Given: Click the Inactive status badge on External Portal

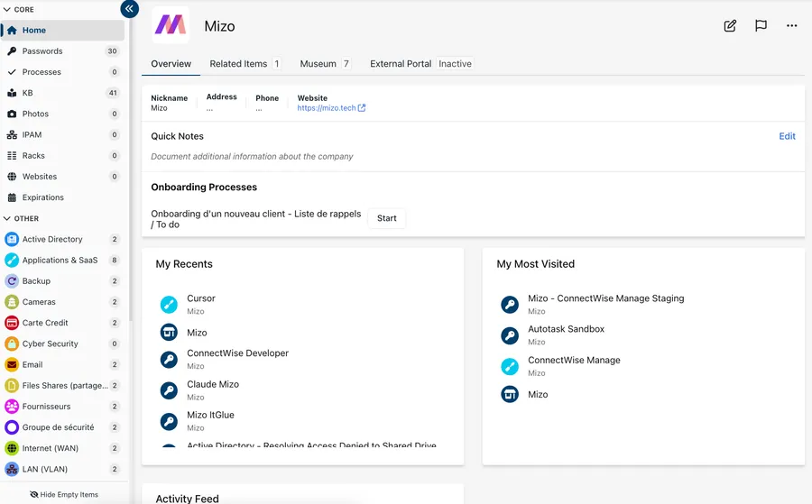Looking at the screenshot, I should tap(455, 64).
